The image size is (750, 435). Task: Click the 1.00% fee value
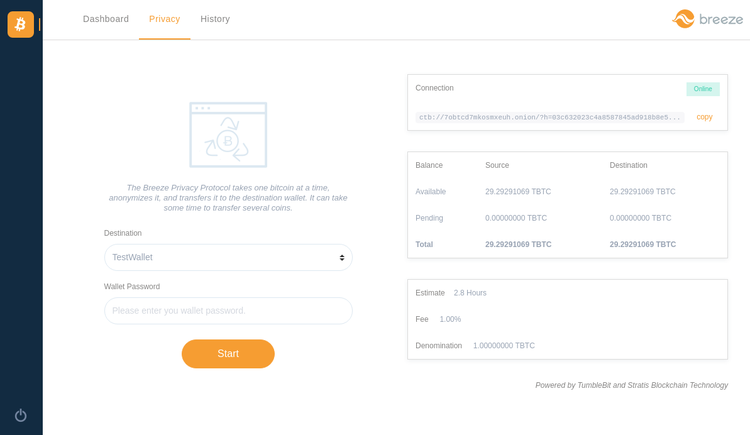450,319
